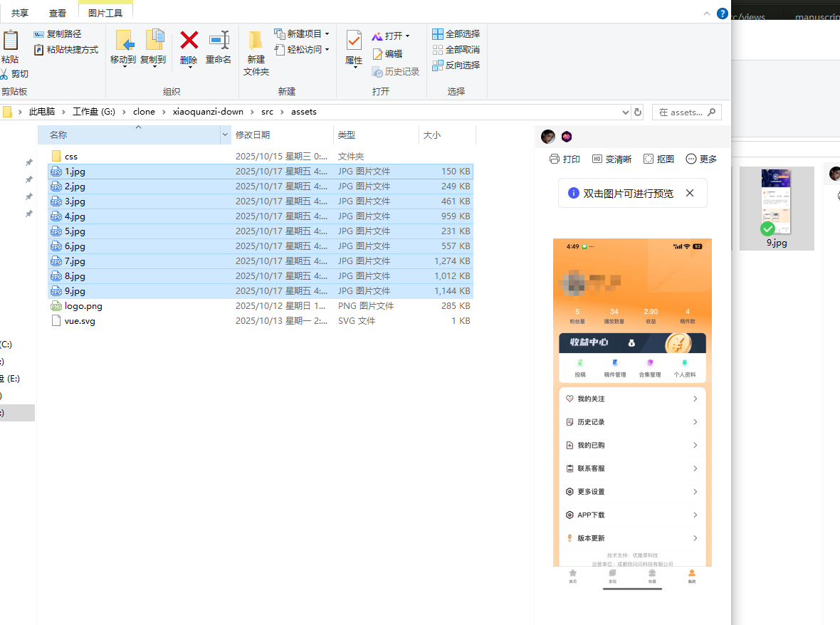Image resolution: width=840 pixels, height=625 pixels.
Task: Sort by the Date modified column
Action: pos(282,135)
